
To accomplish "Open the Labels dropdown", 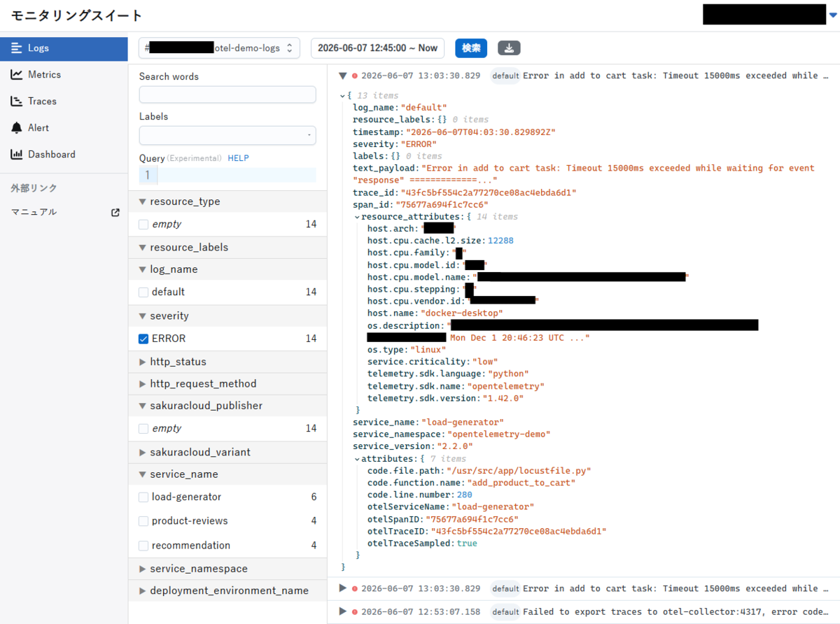I will (x=227, y=135).
